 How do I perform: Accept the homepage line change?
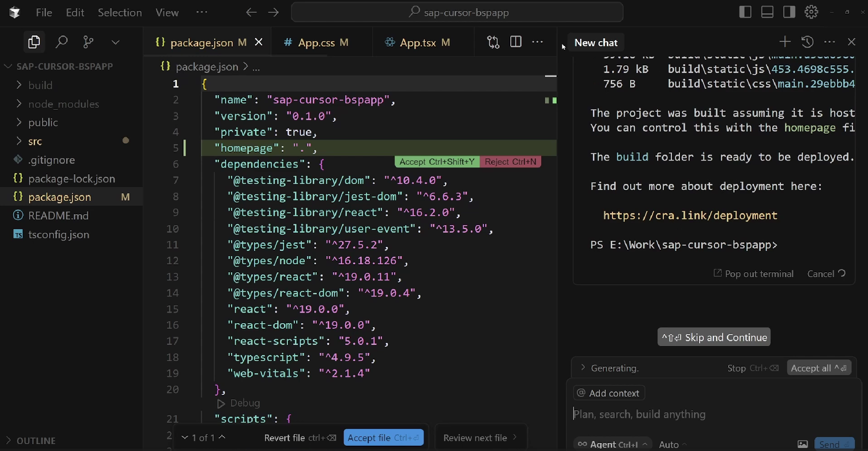tap(437, 162)
